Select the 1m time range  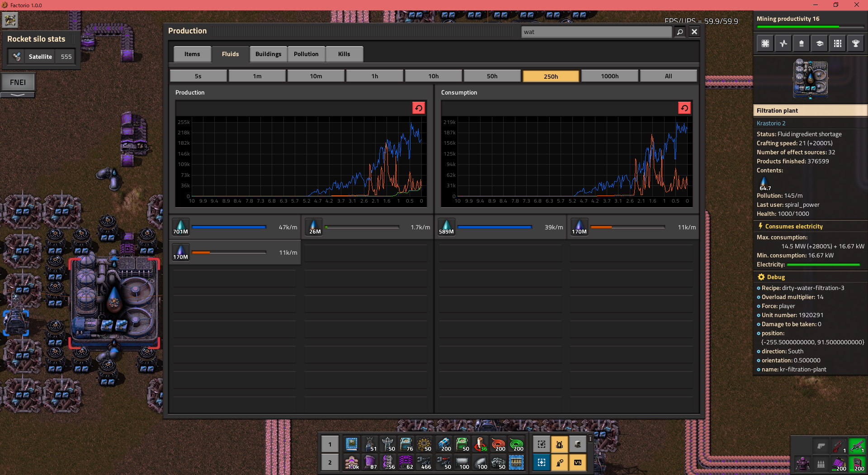pos(257,76)
